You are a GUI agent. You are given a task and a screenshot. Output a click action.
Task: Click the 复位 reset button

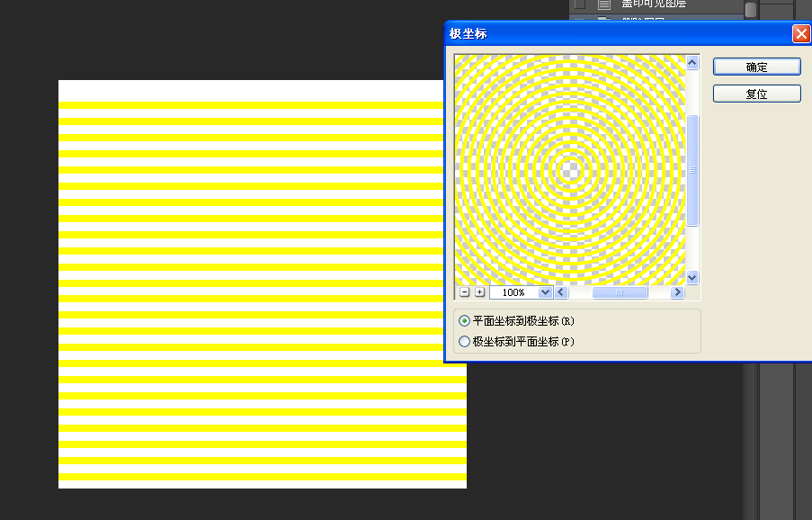[x=756, y=94]
